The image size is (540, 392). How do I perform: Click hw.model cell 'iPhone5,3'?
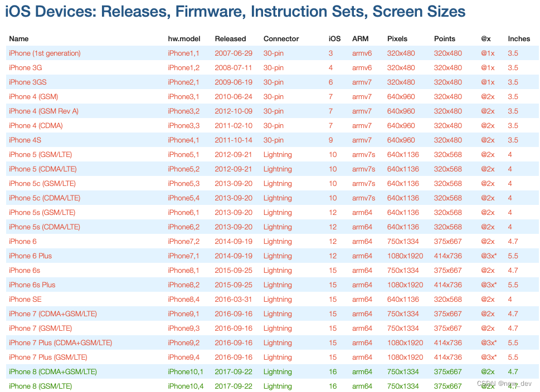tap(183, 183)
